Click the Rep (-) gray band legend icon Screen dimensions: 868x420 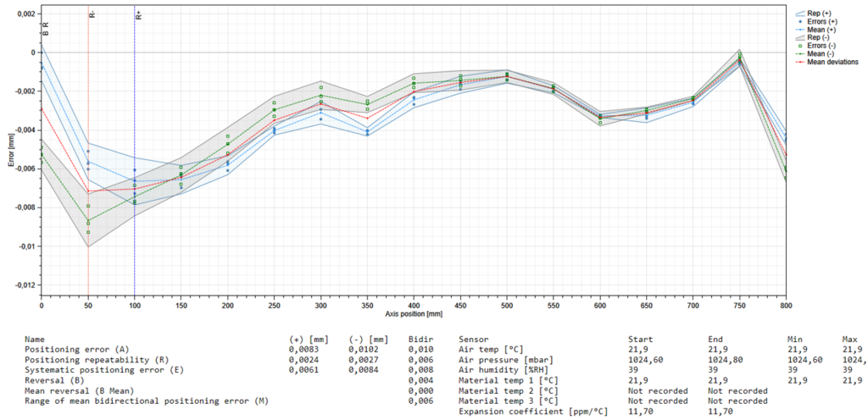[799, 38]
